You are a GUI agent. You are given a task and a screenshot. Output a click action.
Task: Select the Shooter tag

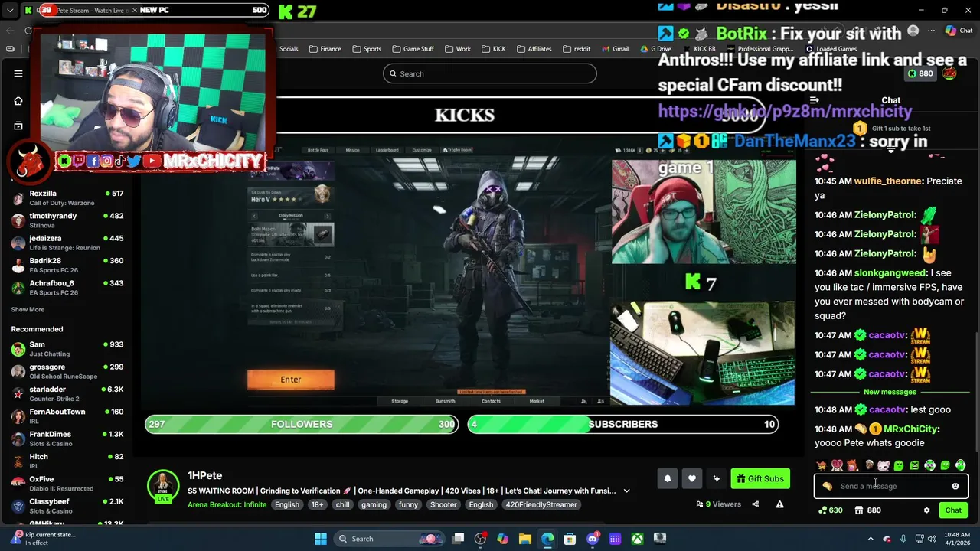click(x=443, y=505)
